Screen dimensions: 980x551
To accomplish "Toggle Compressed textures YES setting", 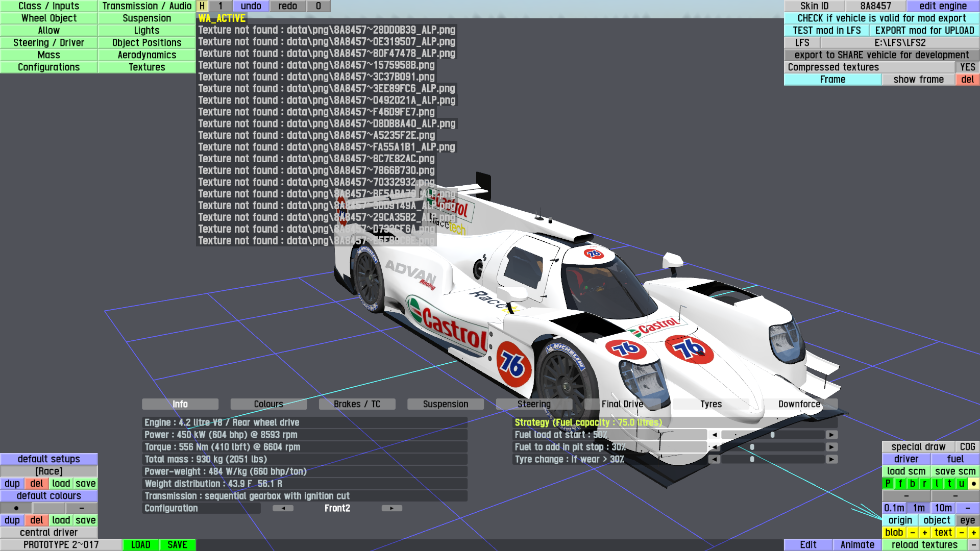I will 967,67.
